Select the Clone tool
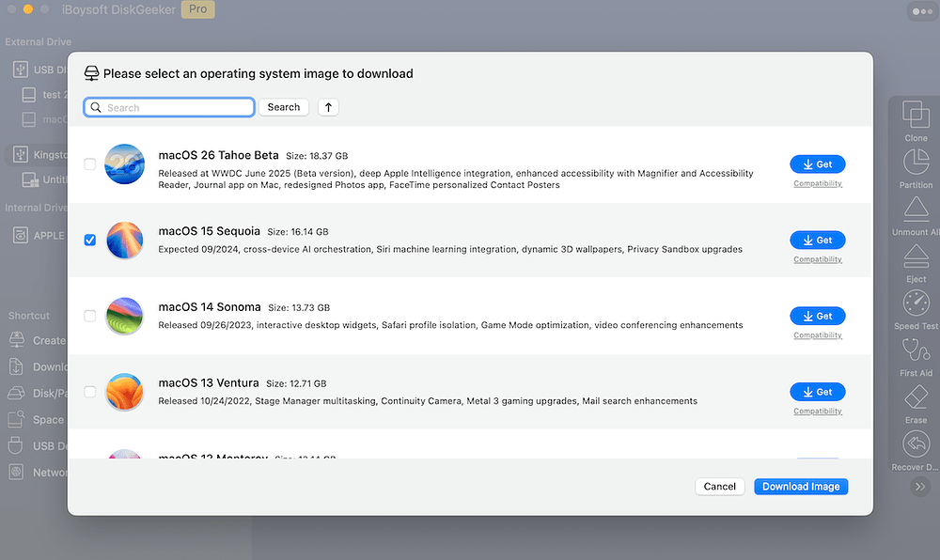 coord(914,124)
